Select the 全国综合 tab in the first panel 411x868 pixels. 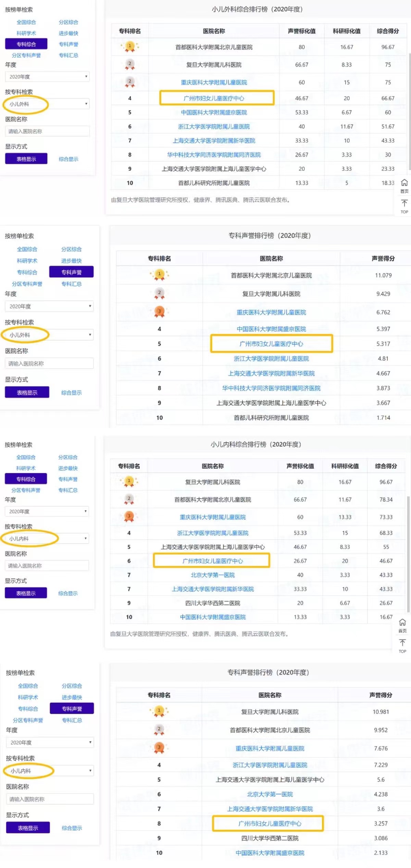tap(26, 22)
